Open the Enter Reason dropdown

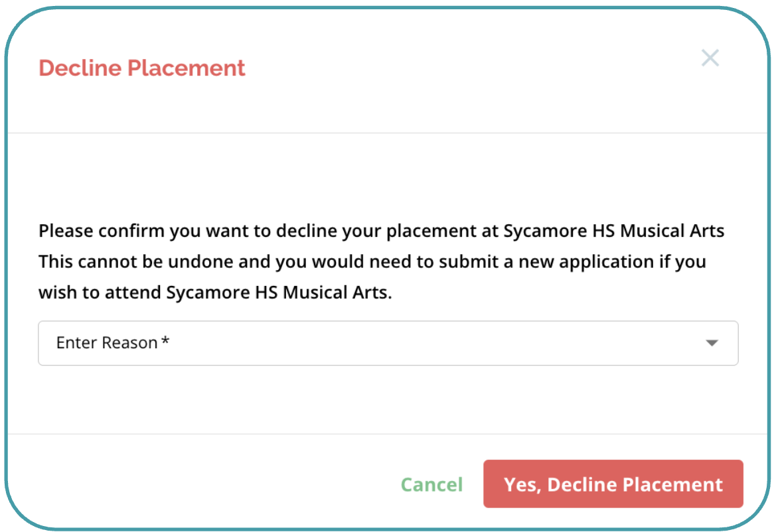click(x=388, y=343)
